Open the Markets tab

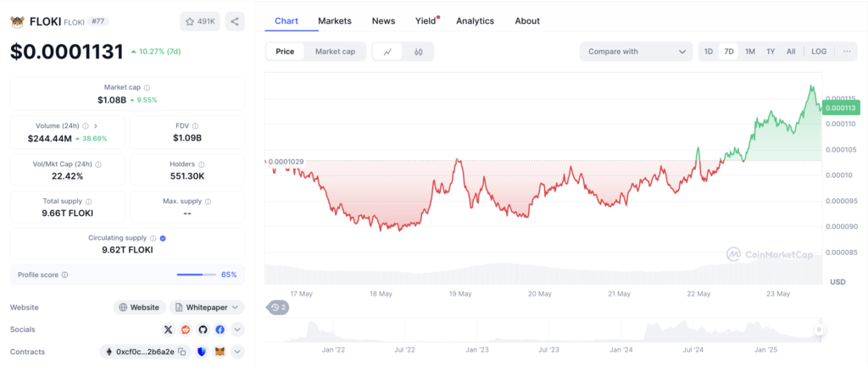click(x=334, y=21)
